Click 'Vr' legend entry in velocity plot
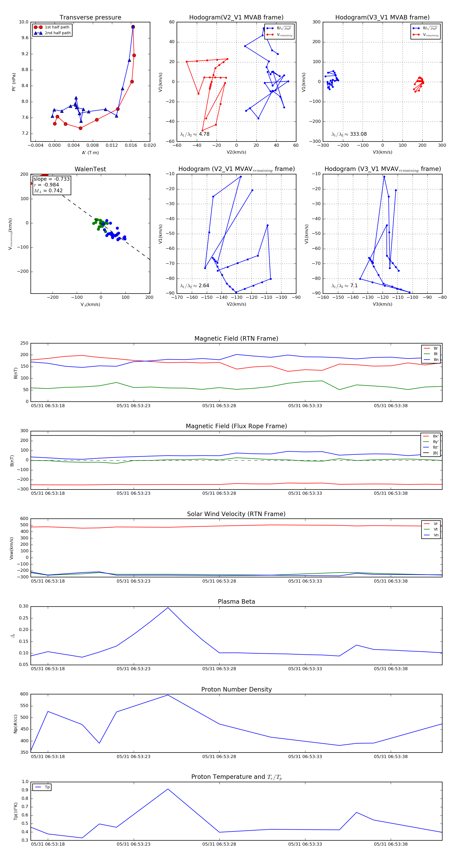 [431, 524]
